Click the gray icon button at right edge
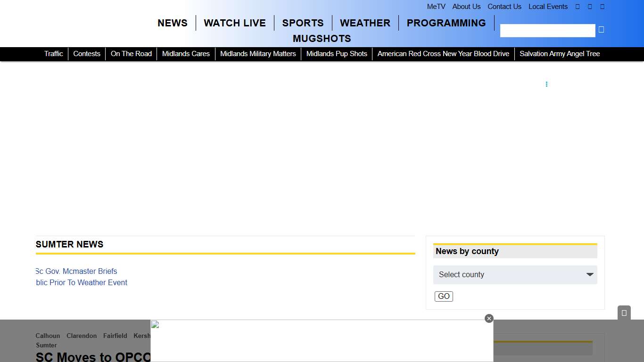Screen dimensions: 644x362 tap(624, 313)
